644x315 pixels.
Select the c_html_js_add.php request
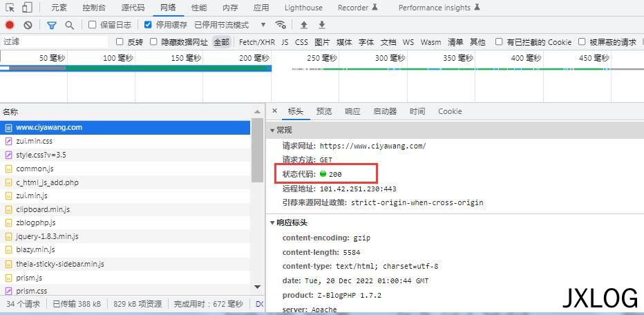point(125,182)
